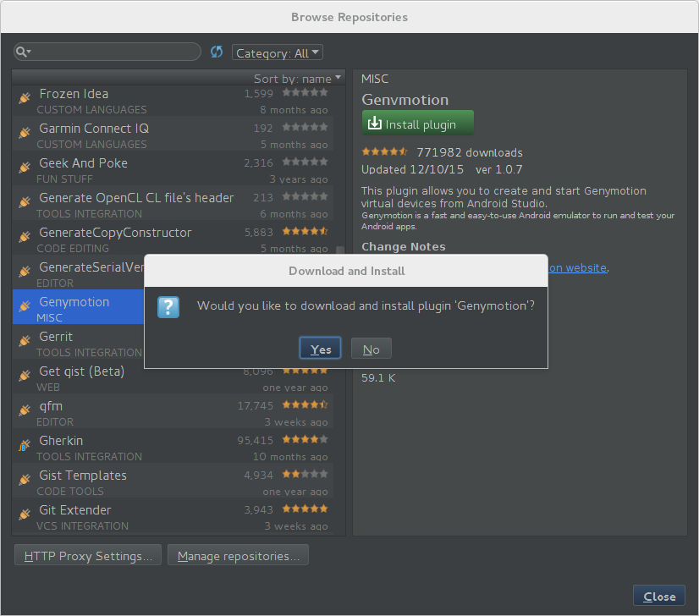This screenshot has width=699, height=616.
Task: Open Manage repositories dialog
Action: coord(238,555)
